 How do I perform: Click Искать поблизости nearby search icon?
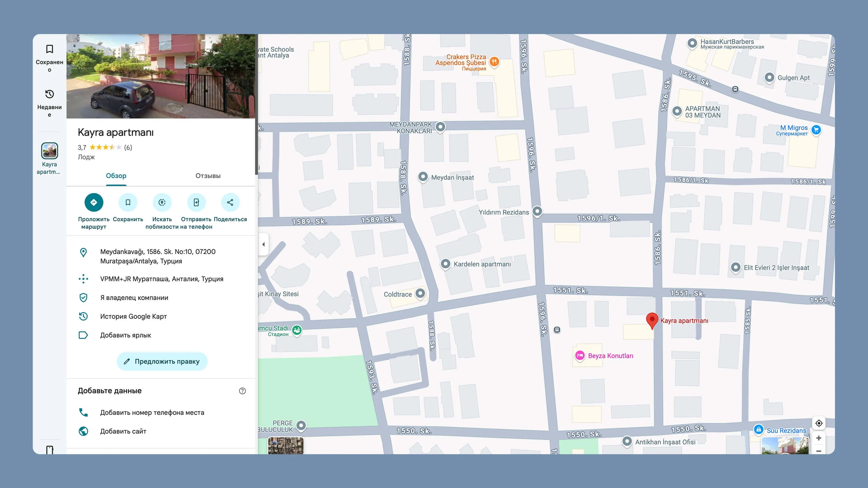click(x=162, y=202)
